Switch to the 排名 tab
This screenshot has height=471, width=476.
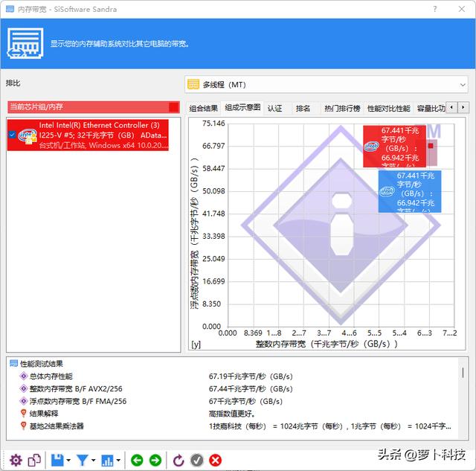[303, 108]
